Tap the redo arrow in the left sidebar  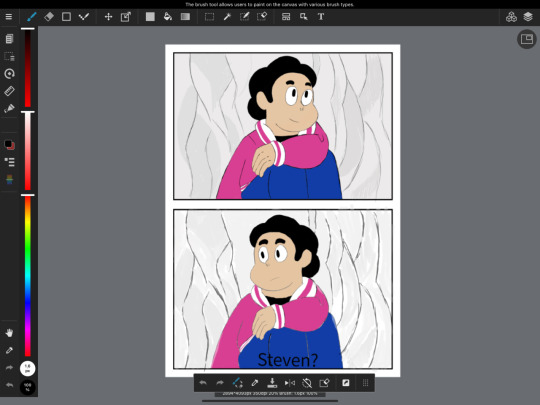9,367
